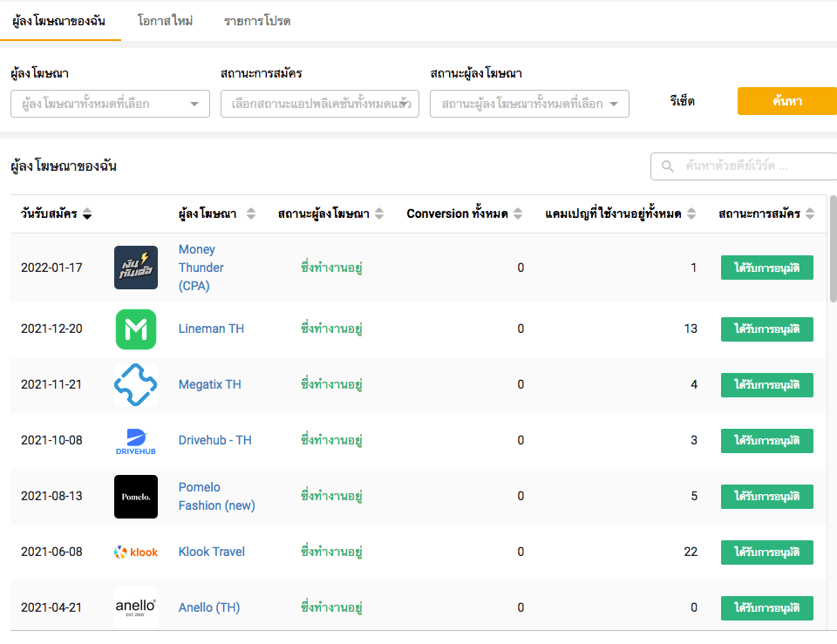Click the search magnifier icon
Image resolution: width=837 pixels, height=644 pixels.
click(x=668, y=166)
